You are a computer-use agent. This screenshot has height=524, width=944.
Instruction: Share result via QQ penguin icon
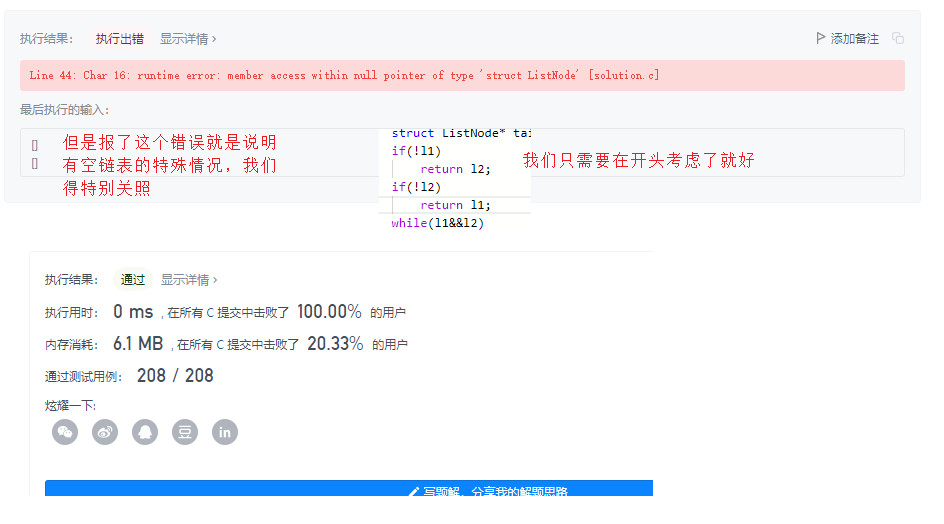(x=145, y=432)
